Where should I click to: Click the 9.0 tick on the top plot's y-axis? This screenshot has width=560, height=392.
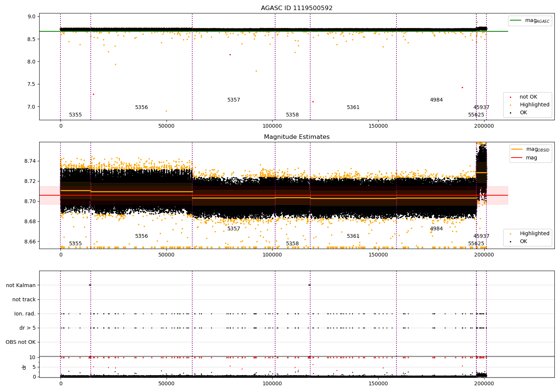(x=31, y=16)
